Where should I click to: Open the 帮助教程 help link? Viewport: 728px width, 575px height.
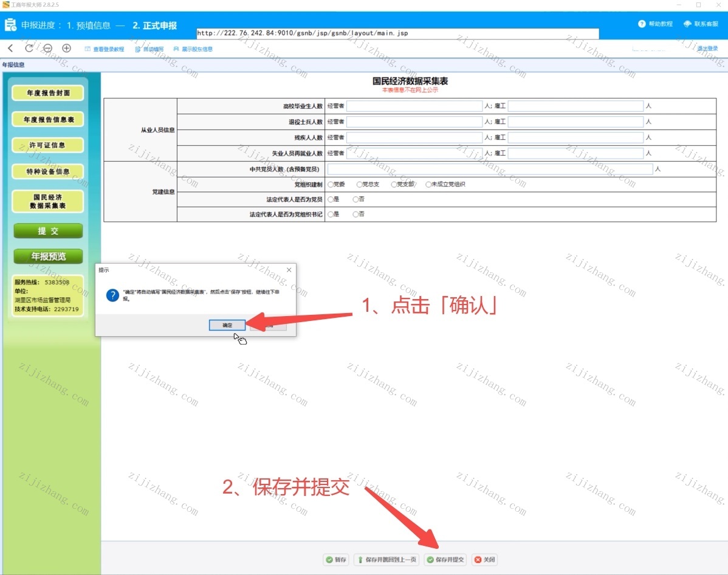point(656,24)
